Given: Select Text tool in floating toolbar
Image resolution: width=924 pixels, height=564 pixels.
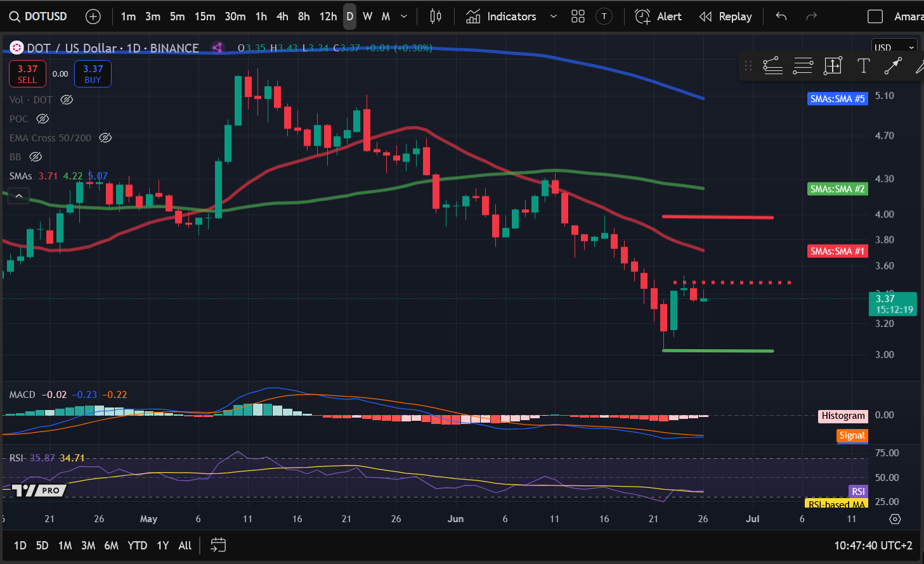Looking at the screenshot, I should click(863, 66).
